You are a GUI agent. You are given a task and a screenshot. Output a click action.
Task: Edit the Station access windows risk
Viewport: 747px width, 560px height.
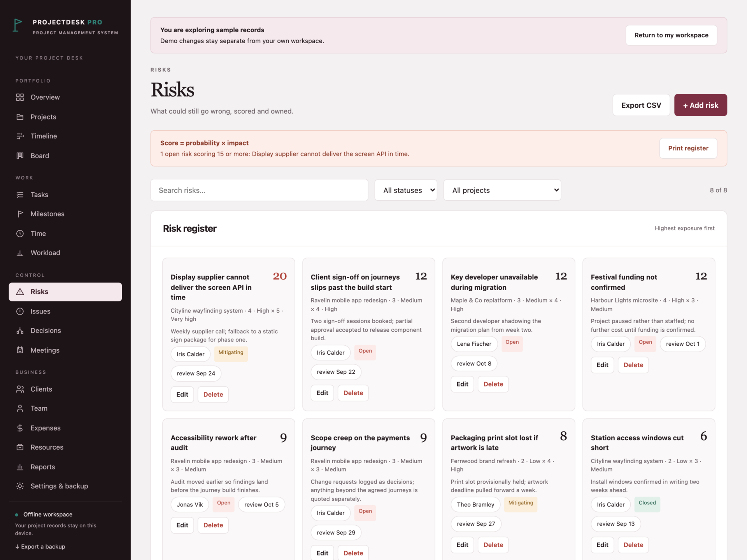(x=602, y=545)
